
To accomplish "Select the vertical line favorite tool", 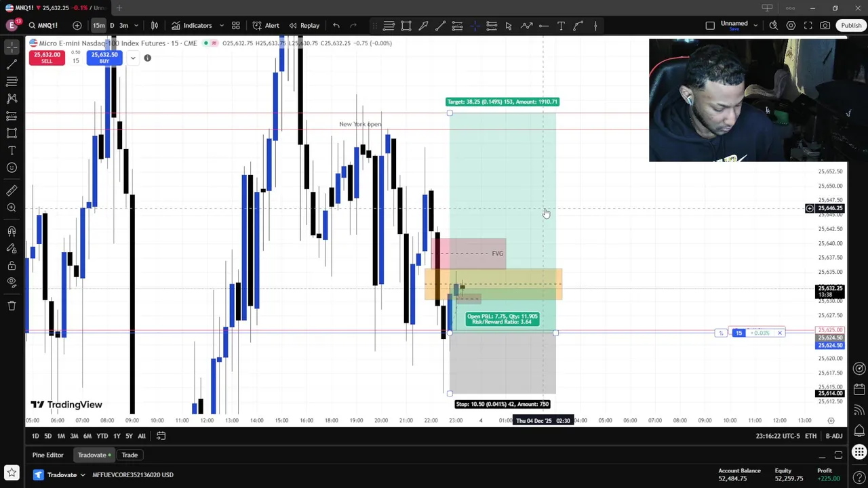I will pos(595,26).
